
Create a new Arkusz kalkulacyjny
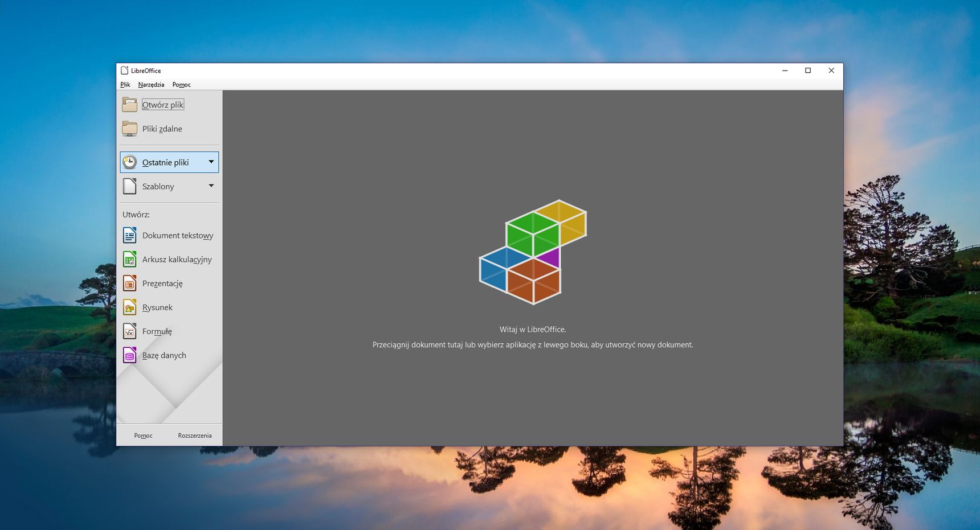[177, 259]
